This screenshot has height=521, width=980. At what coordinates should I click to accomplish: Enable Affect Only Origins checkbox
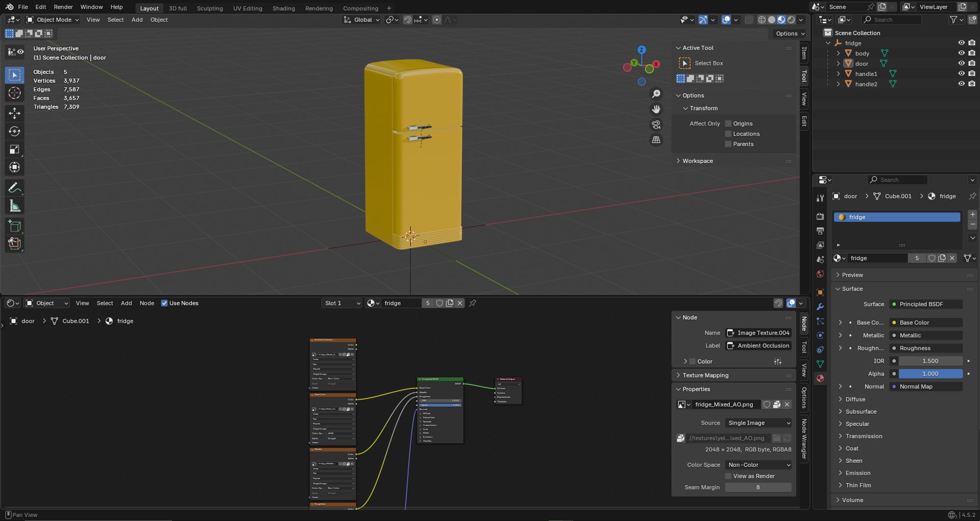[728, 124]
